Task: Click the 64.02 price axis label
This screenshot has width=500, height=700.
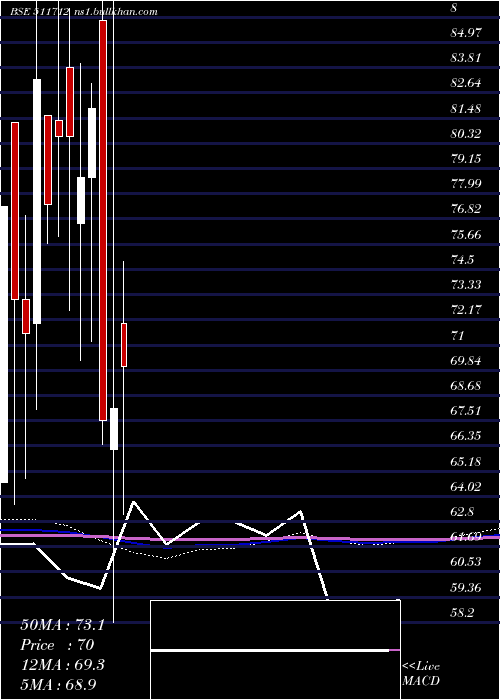Action: pyautogui.click(x=466, y=486)
